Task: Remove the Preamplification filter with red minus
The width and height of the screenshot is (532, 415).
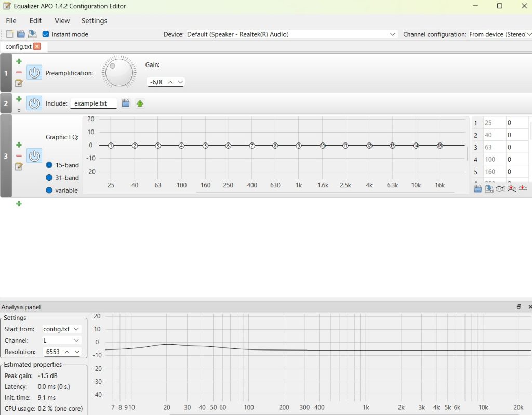Action: point(19,73)
